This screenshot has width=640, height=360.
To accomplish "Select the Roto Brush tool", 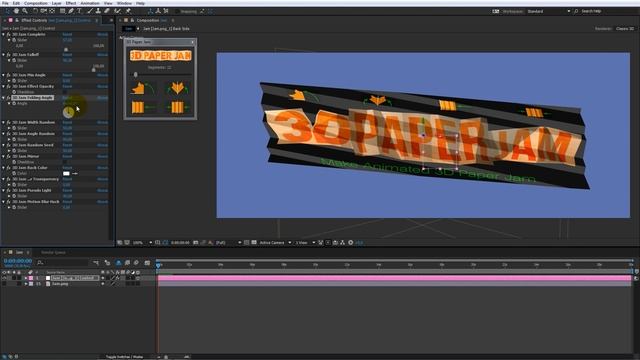I will click(118, 11).
